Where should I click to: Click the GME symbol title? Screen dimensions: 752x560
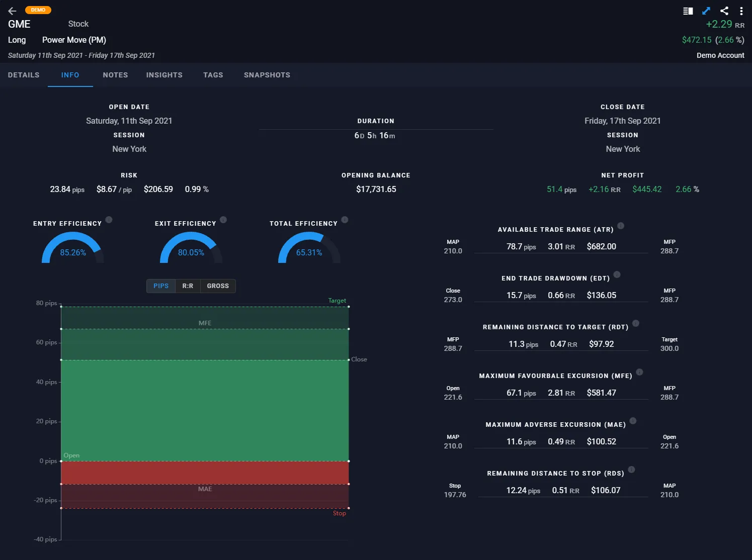point(19,24)
